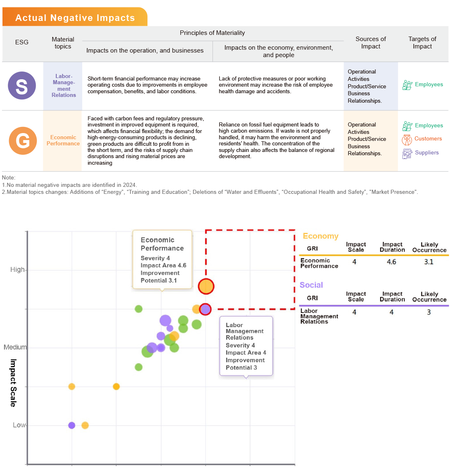Select the red-outlined purple Labor Management bubble
452x476 pixels.
click(x=205, y=309)
